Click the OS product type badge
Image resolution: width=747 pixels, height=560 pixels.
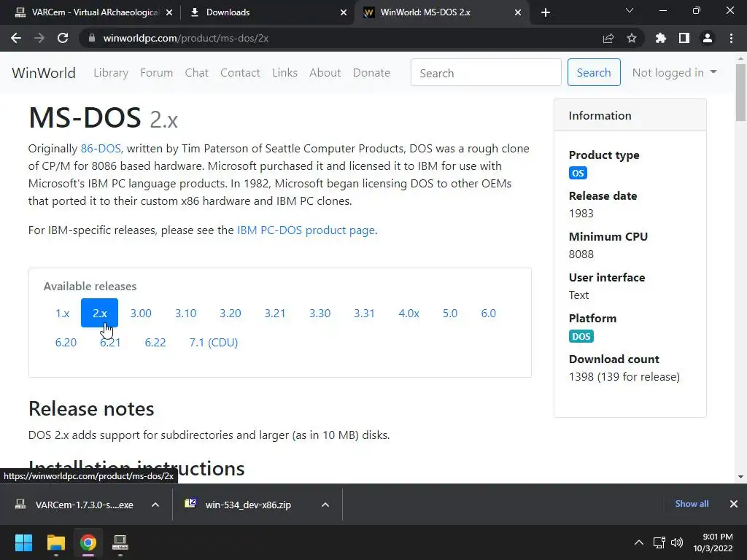click(578, 173)
